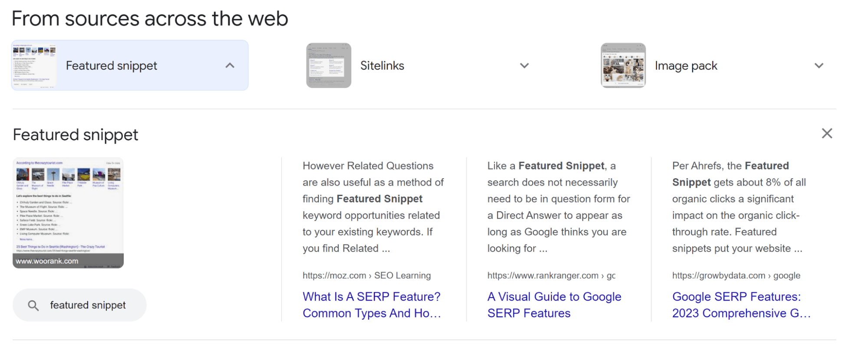Click the rankranger.com URL breadcrumb
This screenshot has width=868, height=353.
tap(551, 275)
